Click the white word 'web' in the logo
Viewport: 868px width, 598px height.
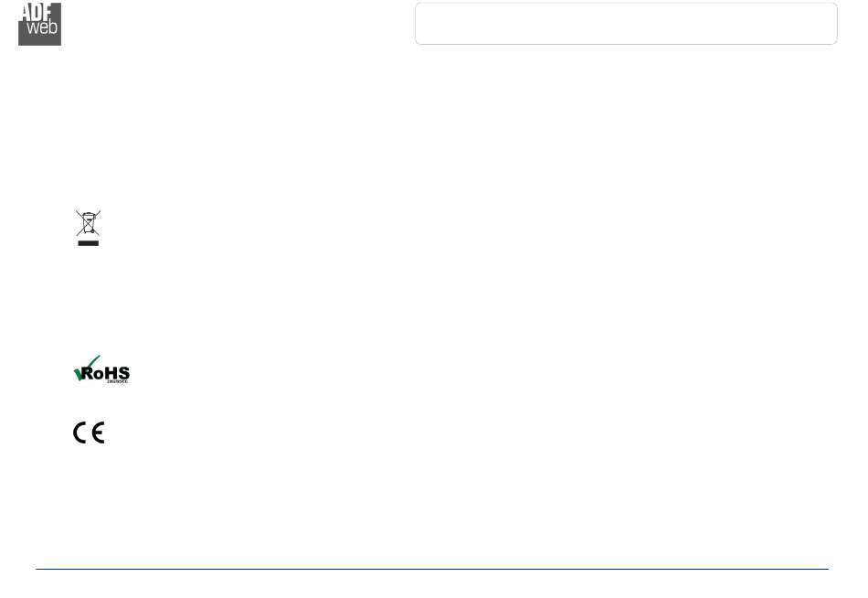42,27
